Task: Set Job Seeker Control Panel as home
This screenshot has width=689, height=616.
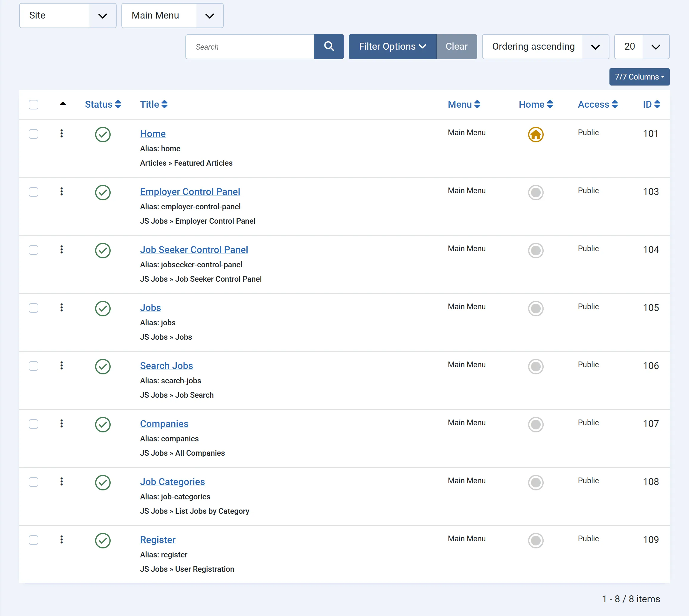Action: (536, 251)
